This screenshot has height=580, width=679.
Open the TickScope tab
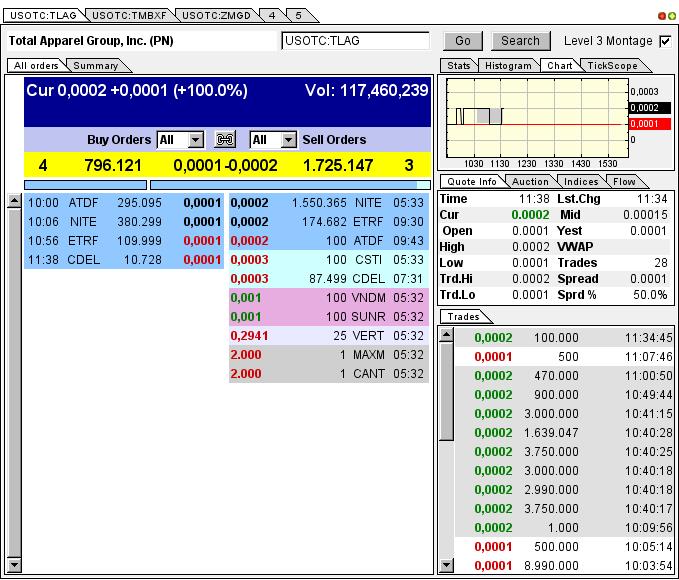coord(610,66)
